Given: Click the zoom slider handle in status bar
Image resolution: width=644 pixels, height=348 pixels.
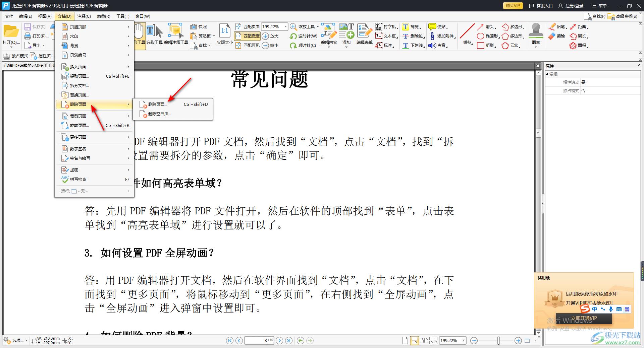Looking at the screenshot, I should (x=499, y=341).
